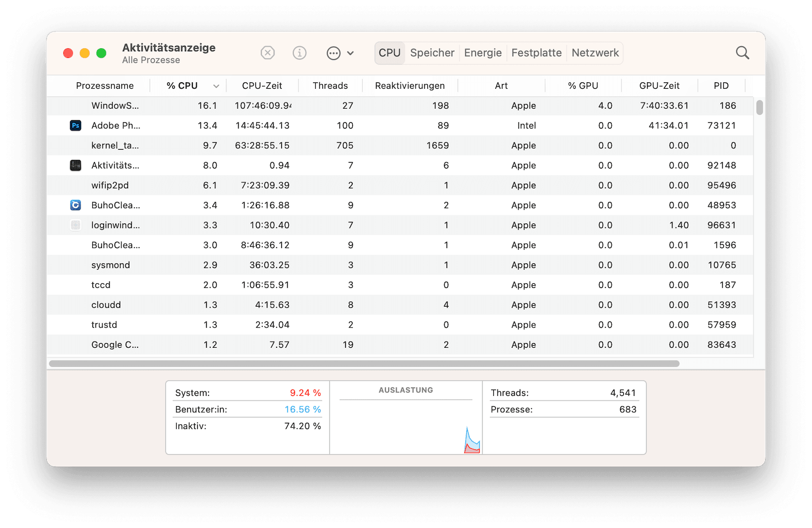Sort by the % GPU column header
The width and height of the screenshot is (812, 528).
pyautogui.click(x=583, y=86)
